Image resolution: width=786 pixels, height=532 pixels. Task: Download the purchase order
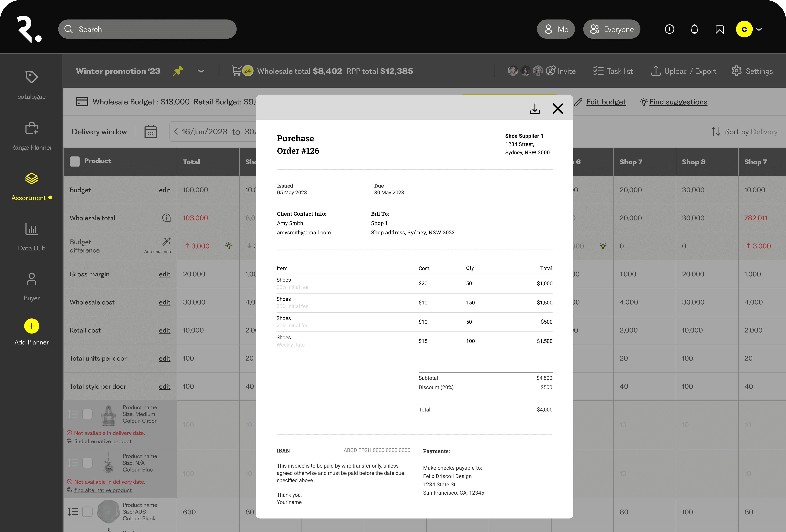point(534,109)
